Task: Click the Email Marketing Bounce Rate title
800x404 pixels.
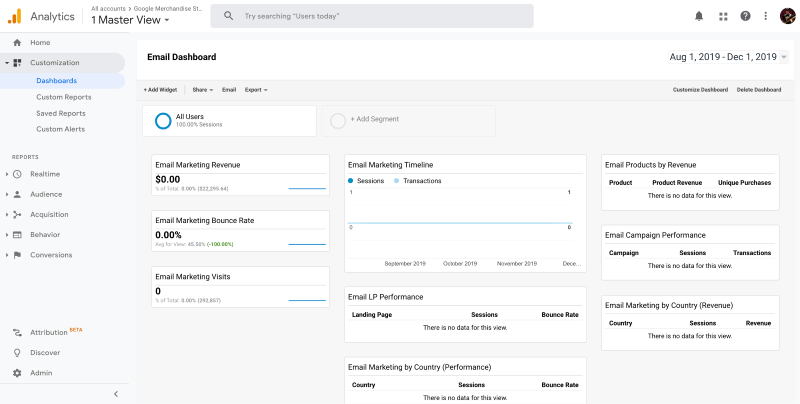Action: pyautogui.click(x=205, y=220)
